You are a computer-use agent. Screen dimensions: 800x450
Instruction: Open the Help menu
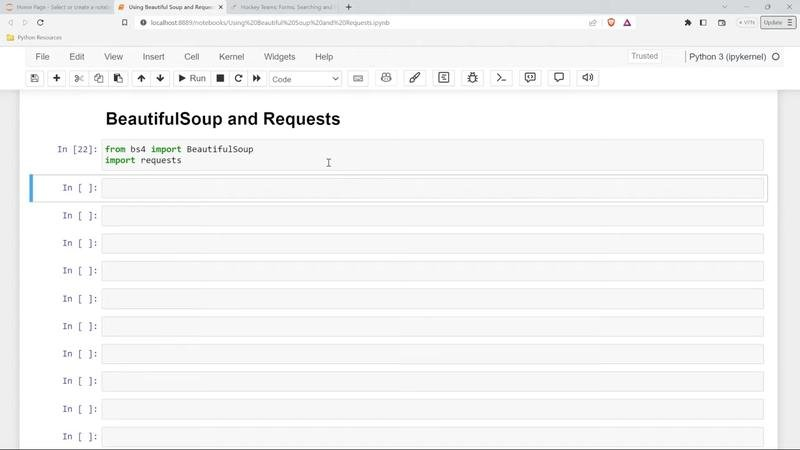(x=324, y=57)
